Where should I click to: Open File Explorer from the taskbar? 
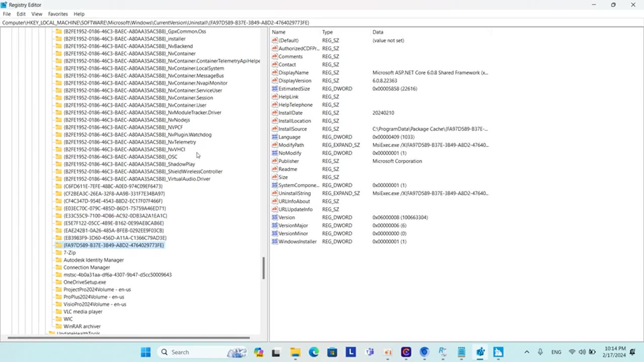pyautogui.click(x=295, y=352)
